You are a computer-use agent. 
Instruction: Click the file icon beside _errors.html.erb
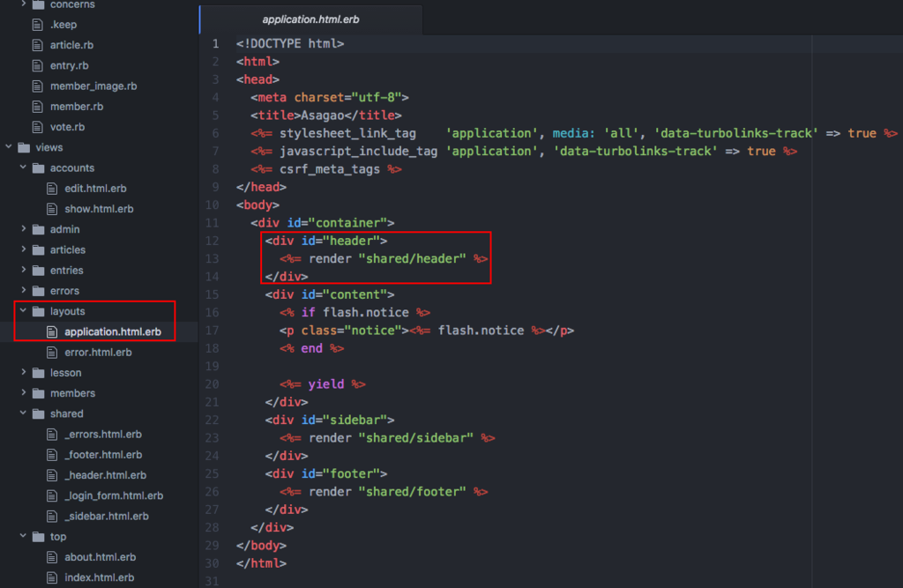[52, 435]
